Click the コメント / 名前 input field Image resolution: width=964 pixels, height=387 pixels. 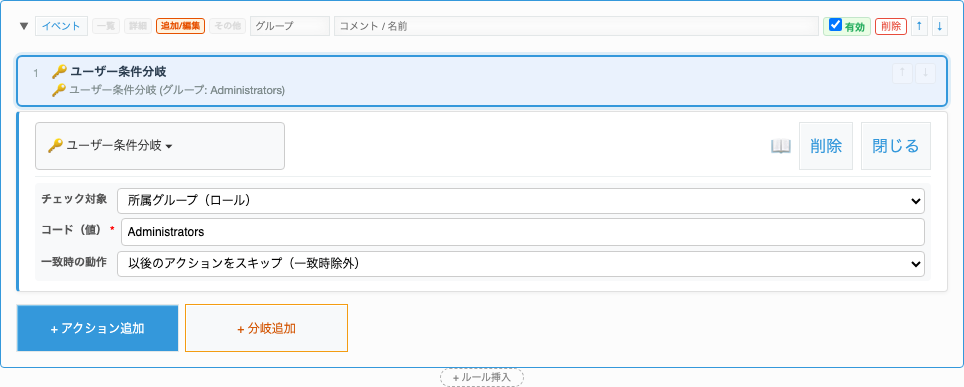pyautogui.click(x=576, y=26)
